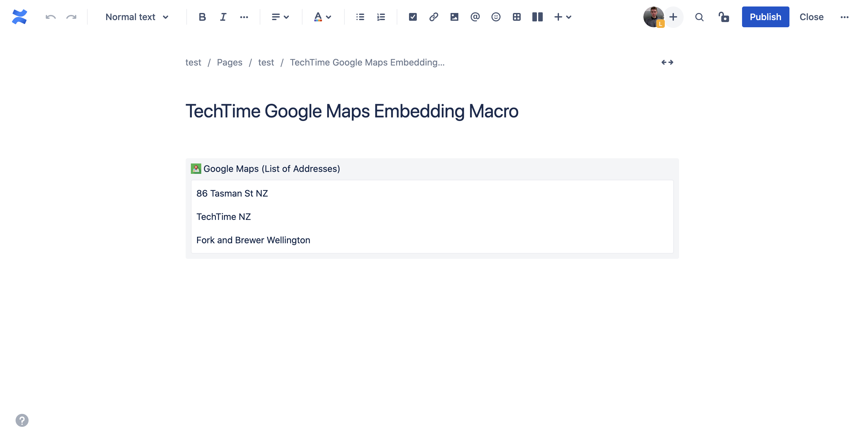Image resolution: width=868 pixels, height=445 pixels.
Task: Add a numbered list
Action: tap(381, 17)
